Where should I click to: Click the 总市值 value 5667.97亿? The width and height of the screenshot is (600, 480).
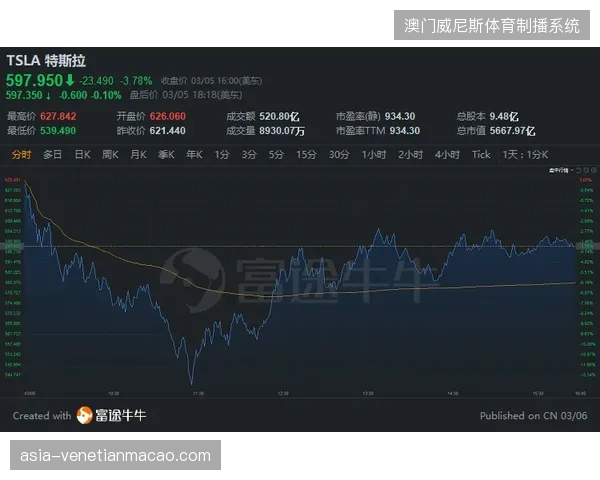(512, 131)
